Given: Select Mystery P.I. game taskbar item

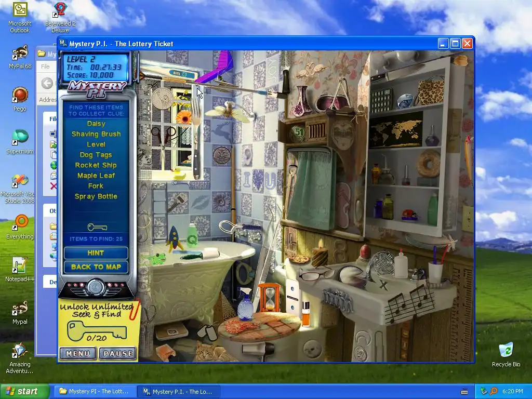Looking at the screenshot, I should click(179, 391).
